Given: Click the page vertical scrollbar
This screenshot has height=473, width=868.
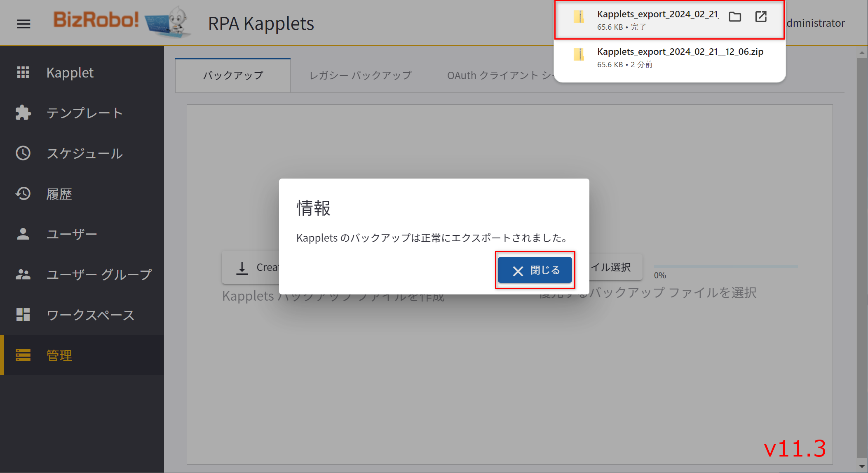Looking at the screenshot, I should pyautogui.click(x=862, y=258).
